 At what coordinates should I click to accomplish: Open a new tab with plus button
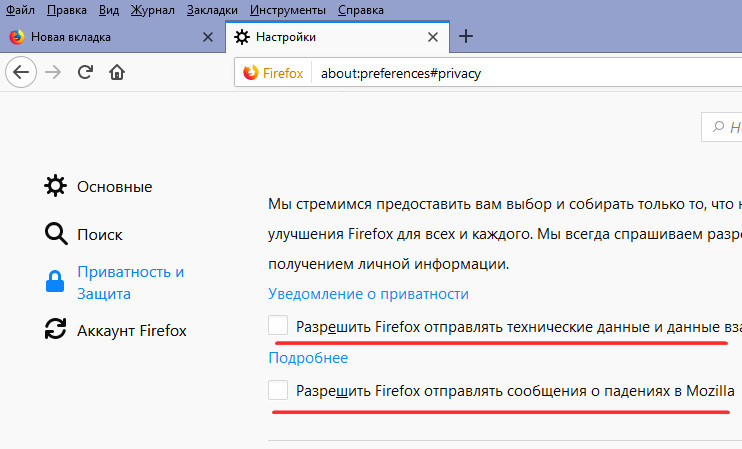point(466,36)
